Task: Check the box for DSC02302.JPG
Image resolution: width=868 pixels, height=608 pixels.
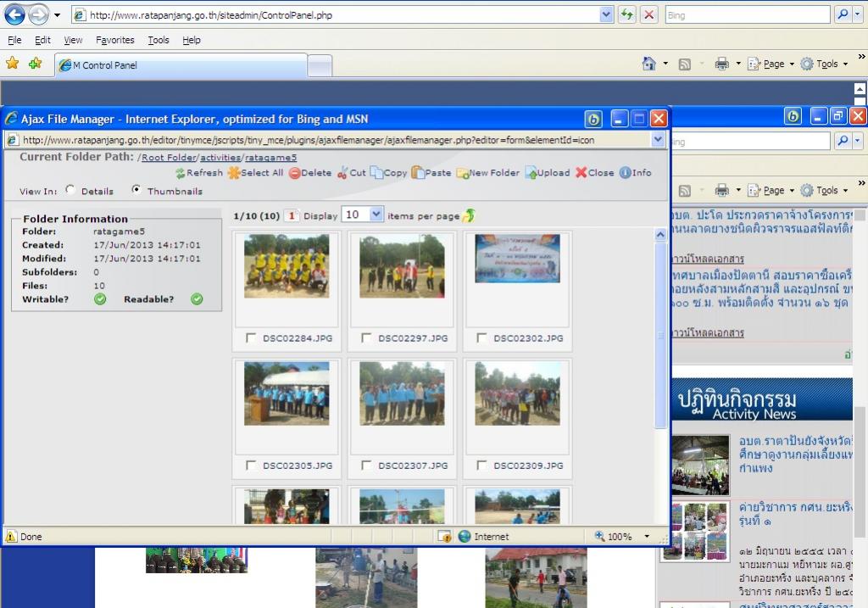Action: pyautogui.click(x=481, y=337)
